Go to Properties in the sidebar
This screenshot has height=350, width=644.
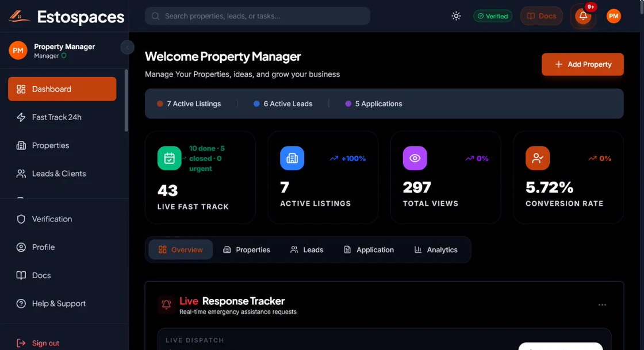(62, 145)
